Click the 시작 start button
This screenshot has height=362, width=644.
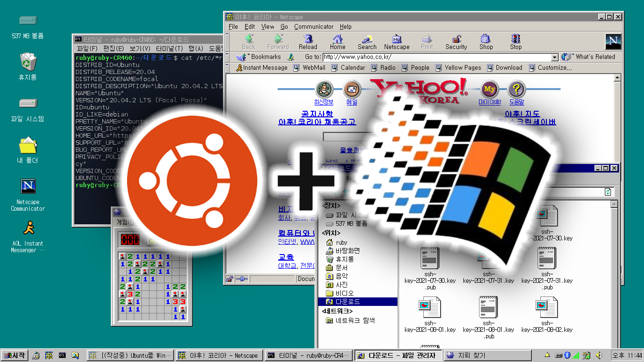[x=15, y=355]
